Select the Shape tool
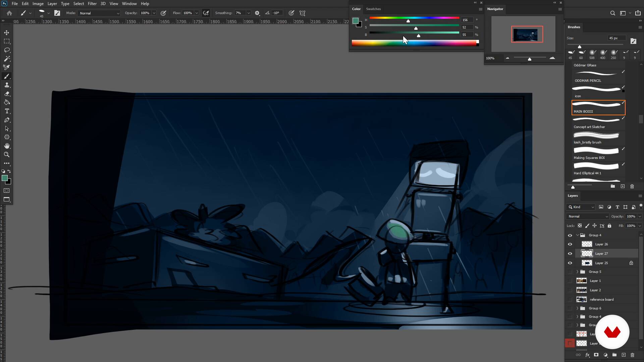 7,137
